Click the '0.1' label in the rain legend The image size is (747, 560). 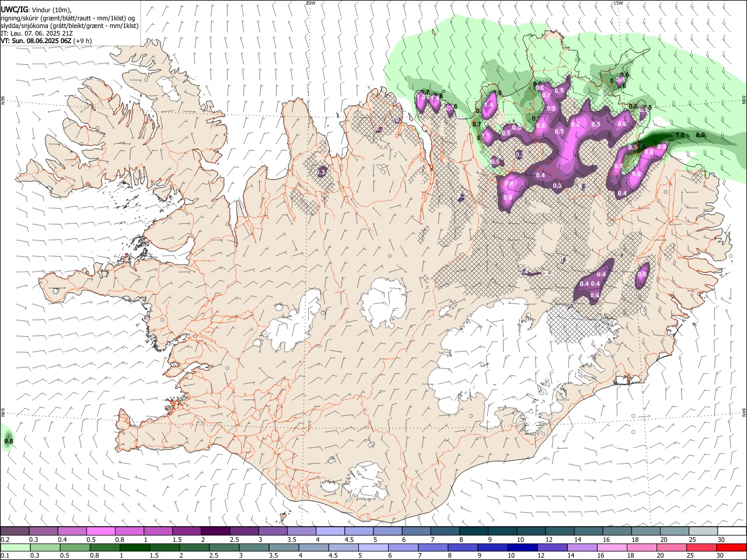coord(5,555)
